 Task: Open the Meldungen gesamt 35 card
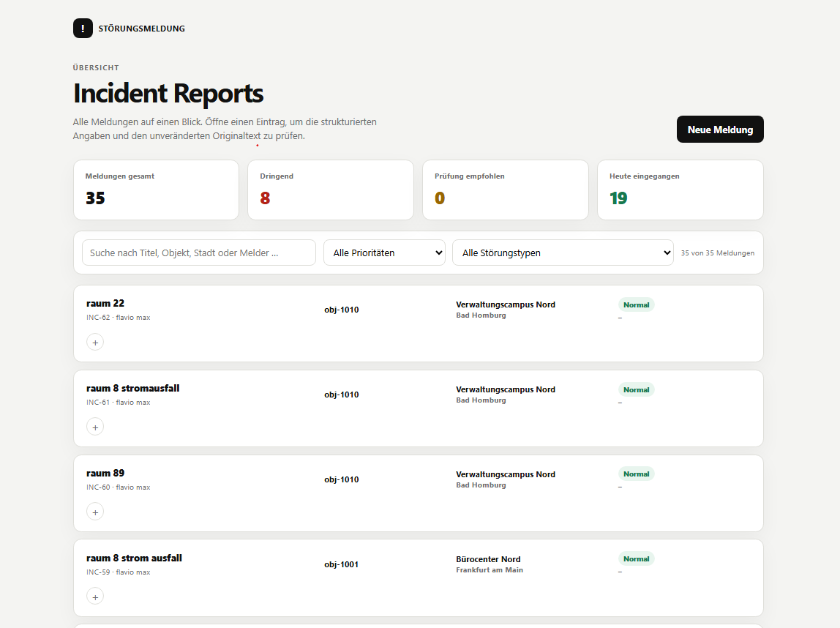[x=156, y=190]
